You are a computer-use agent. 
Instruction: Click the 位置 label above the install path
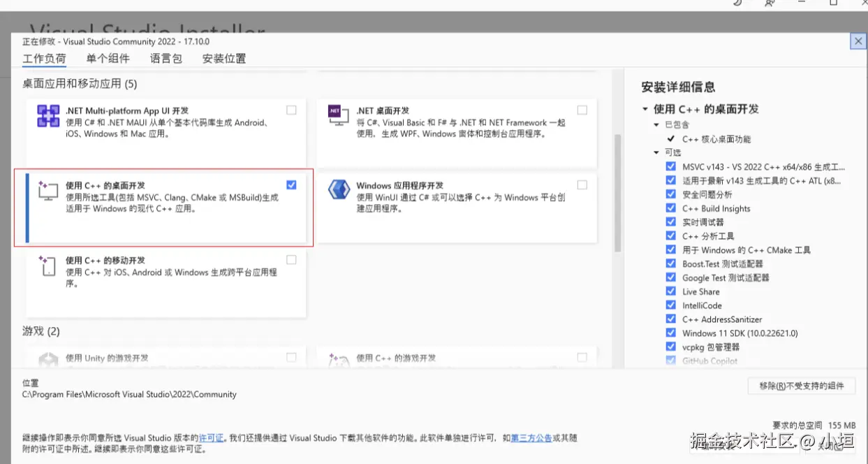point(31,383)
